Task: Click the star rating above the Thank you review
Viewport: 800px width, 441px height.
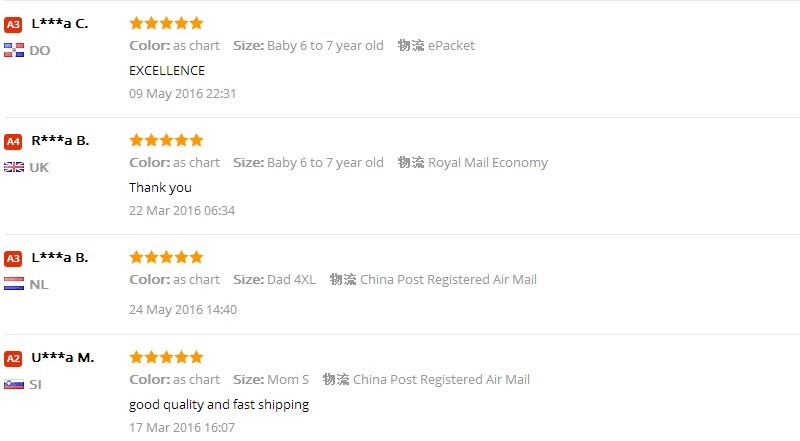Action: coord(166,140)
